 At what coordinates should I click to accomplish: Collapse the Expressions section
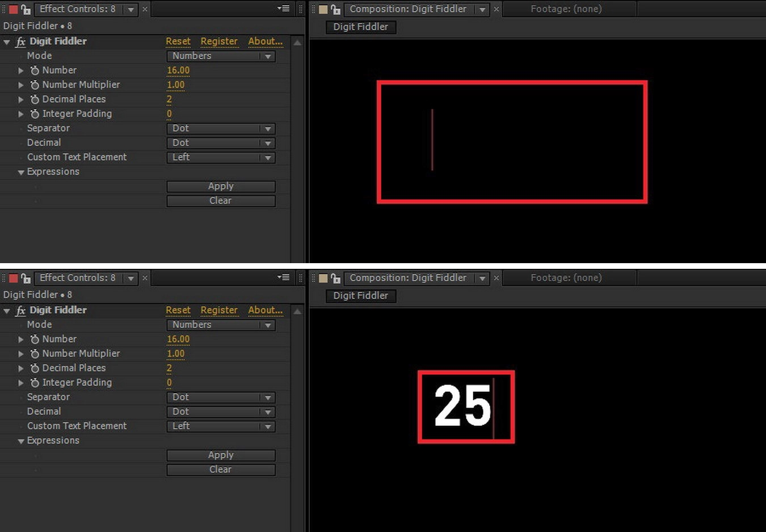coord(20,172)
